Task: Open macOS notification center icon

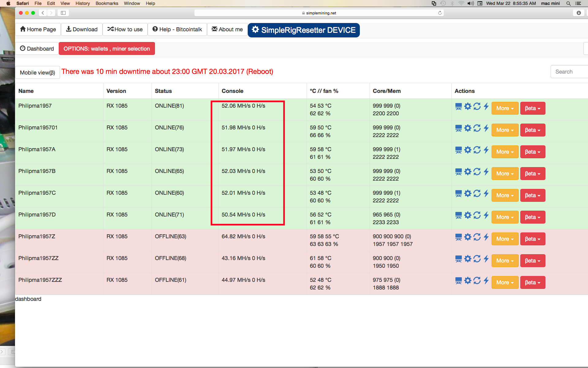Action: (578, 3)
